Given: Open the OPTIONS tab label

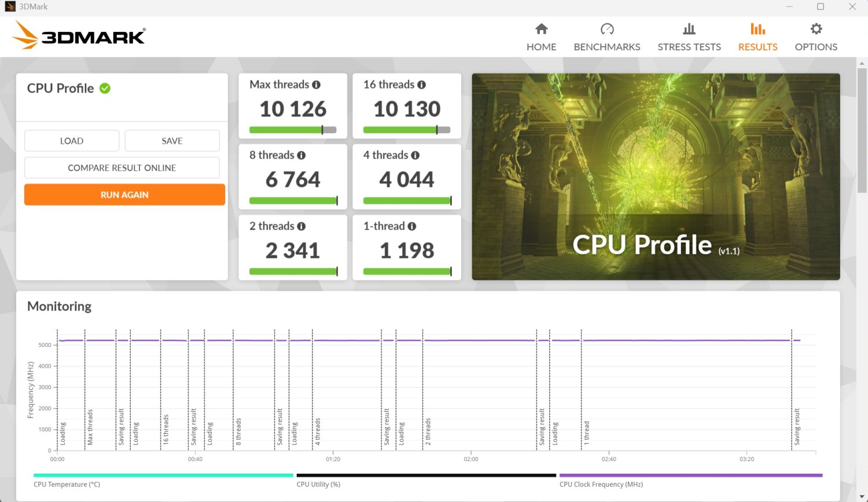Looking at the screenshot, I should tap(816, 47).
